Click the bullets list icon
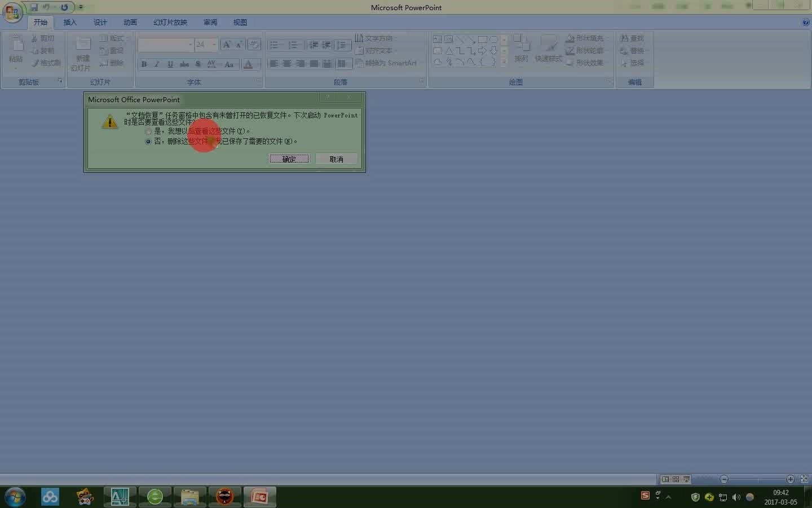 point(275,45)
